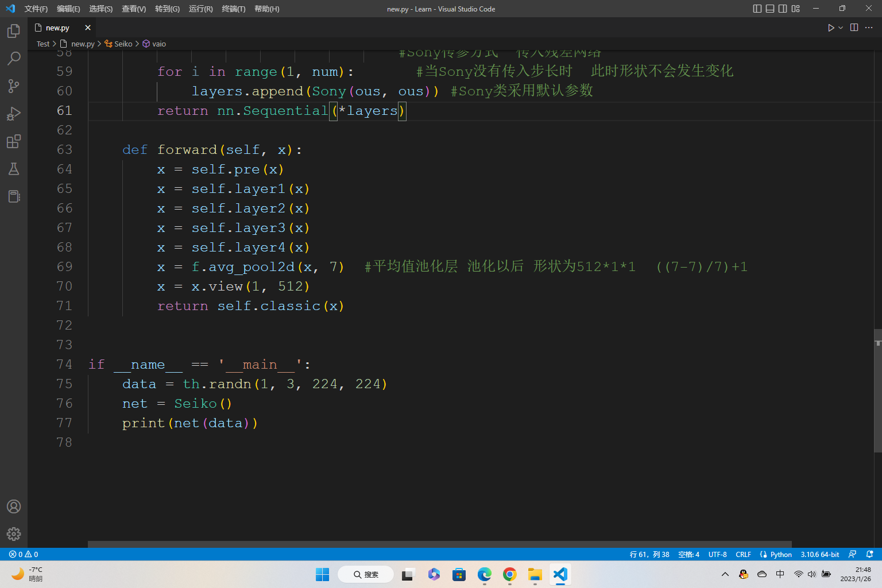Click UTF-8 encoding in the status bar
This screenshot has height=588, width=882.
pos(717,554)
